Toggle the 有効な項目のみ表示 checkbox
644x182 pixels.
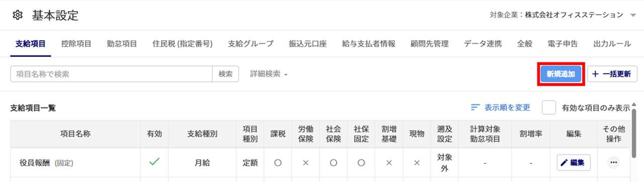[549, 107]
